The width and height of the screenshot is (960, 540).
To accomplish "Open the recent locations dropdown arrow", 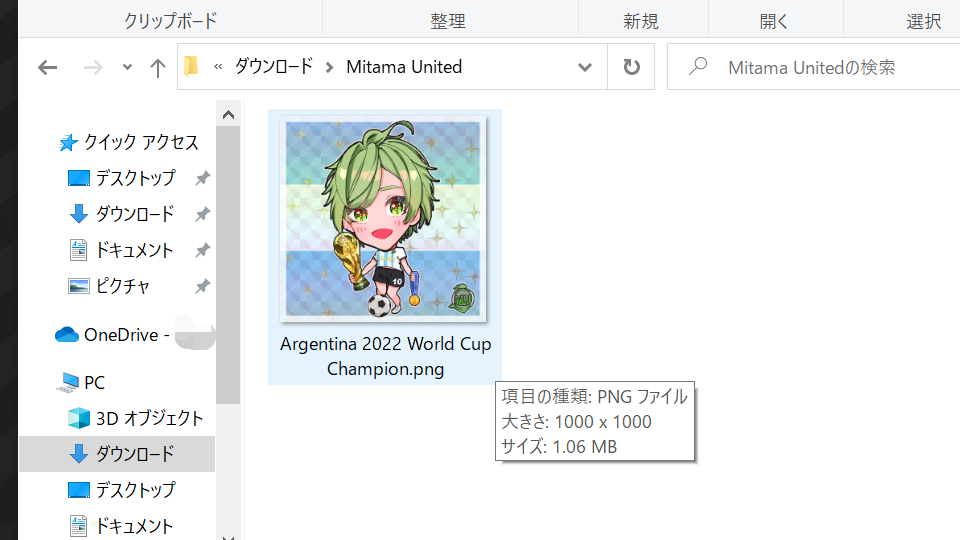I will tap(127, 67).
